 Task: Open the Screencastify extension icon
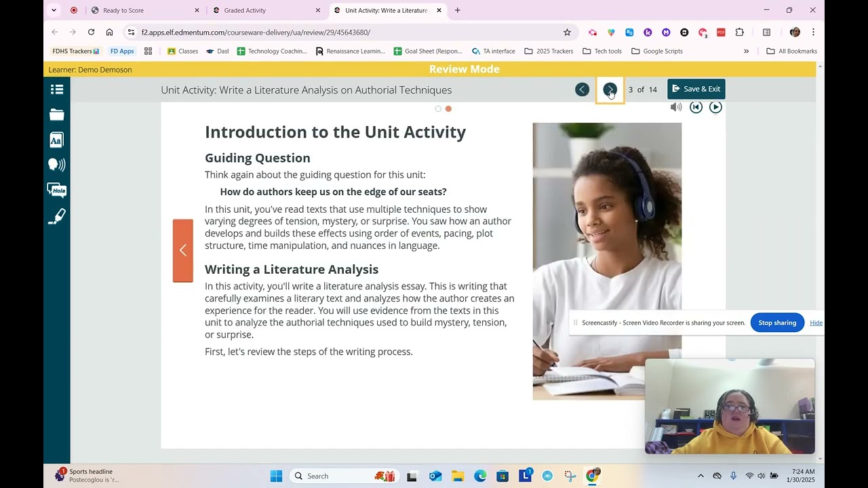pos(593,32)
